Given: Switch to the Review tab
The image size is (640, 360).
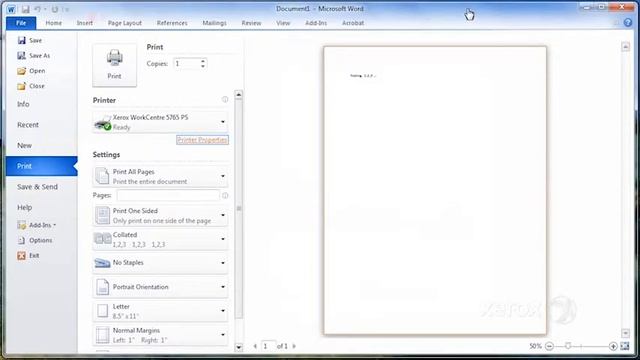Looking at the screenshot, I should click(251, 23).
